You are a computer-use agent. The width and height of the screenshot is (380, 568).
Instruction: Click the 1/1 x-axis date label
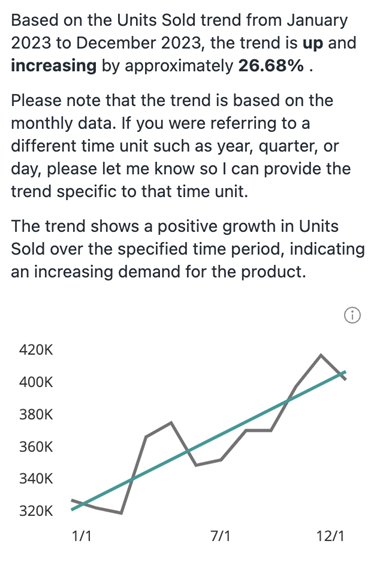82,536
